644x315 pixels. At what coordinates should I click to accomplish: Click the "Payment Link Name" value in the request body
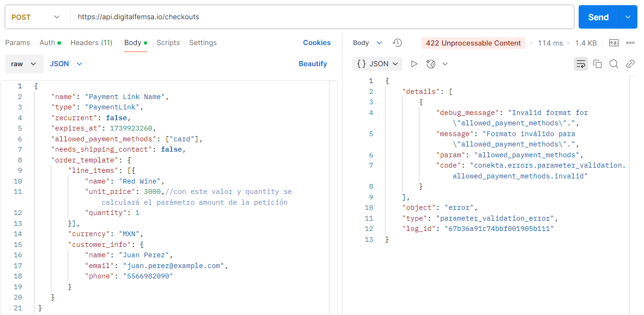point(125,97)
